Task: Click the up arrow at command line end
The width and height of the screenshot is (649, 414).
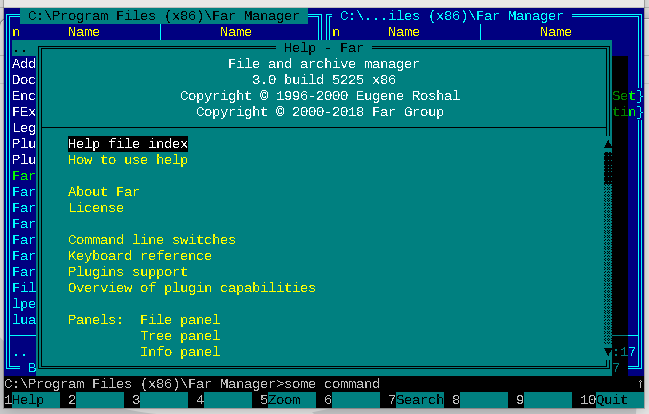Action: (x=640, y=384)
